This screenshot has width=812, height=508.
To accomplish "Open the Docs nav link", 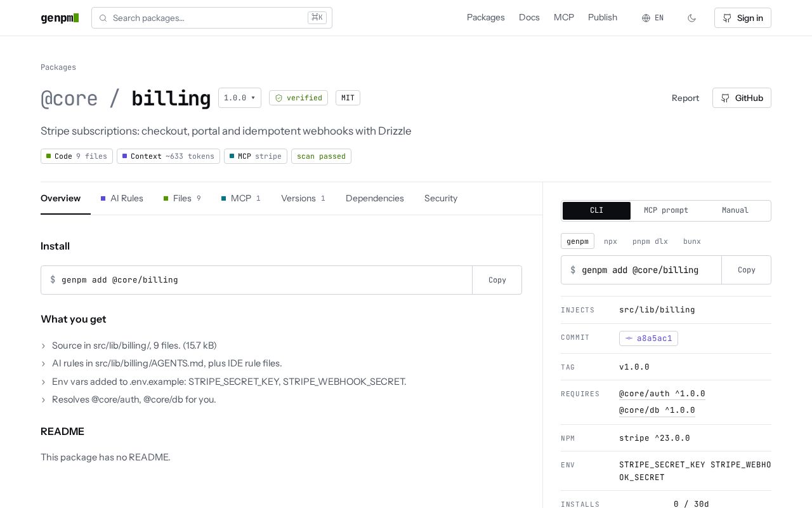I will (x=529, y=18).
